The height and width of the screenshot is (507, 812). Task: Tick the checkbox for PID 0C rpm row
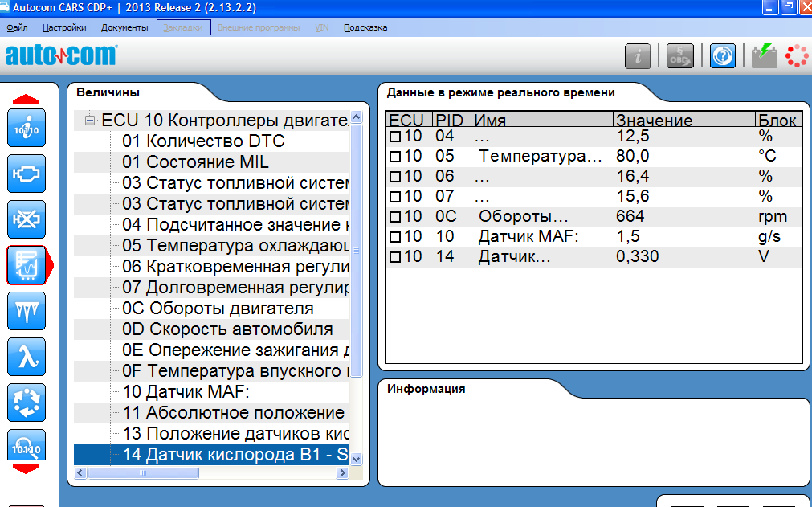click(394, 217)
